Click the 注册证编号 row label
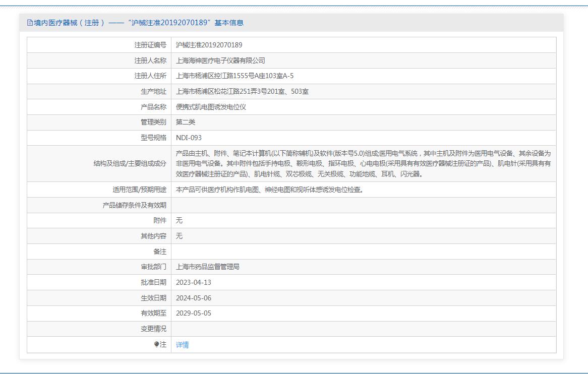The height and width of the screenshot is (374, 588). pyautogui.click(x=150, y=45)
